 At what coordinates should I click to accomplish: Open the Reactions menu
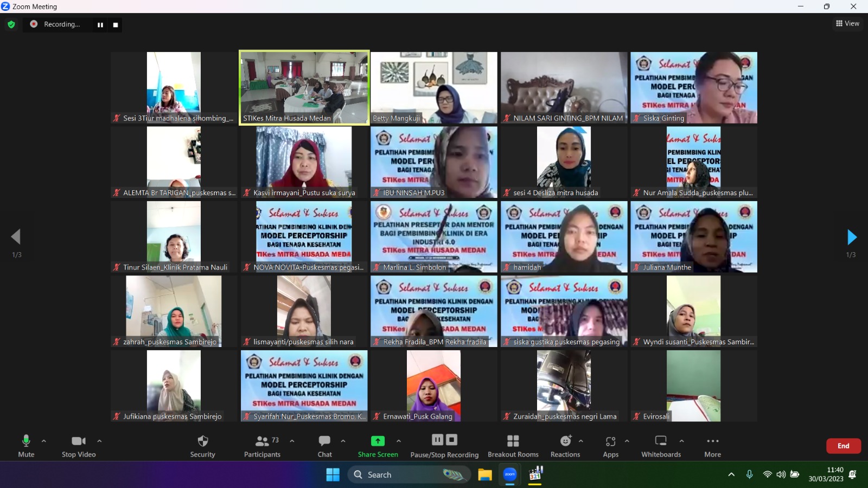(x=565, y=446)
